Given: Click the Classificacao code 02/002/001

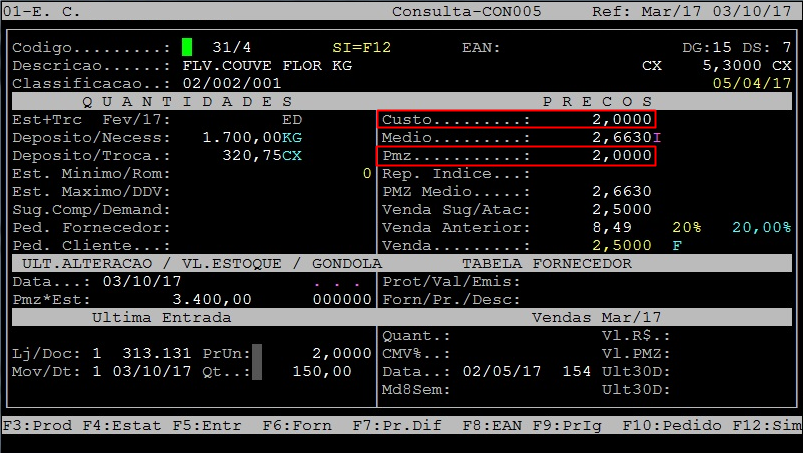Looking at the screenshot, I should [x=232, y=83].
